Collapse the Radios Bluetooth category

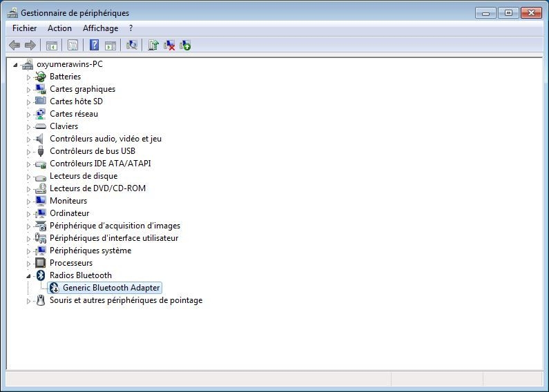(x=28, y=276)
